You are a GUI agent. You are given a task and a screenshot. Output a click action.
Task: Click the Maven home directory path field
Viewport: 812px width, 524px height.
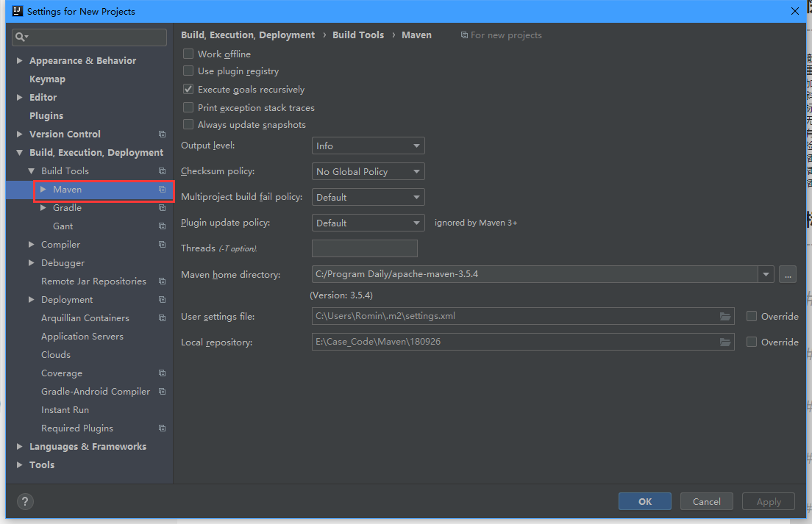point(535,274)
